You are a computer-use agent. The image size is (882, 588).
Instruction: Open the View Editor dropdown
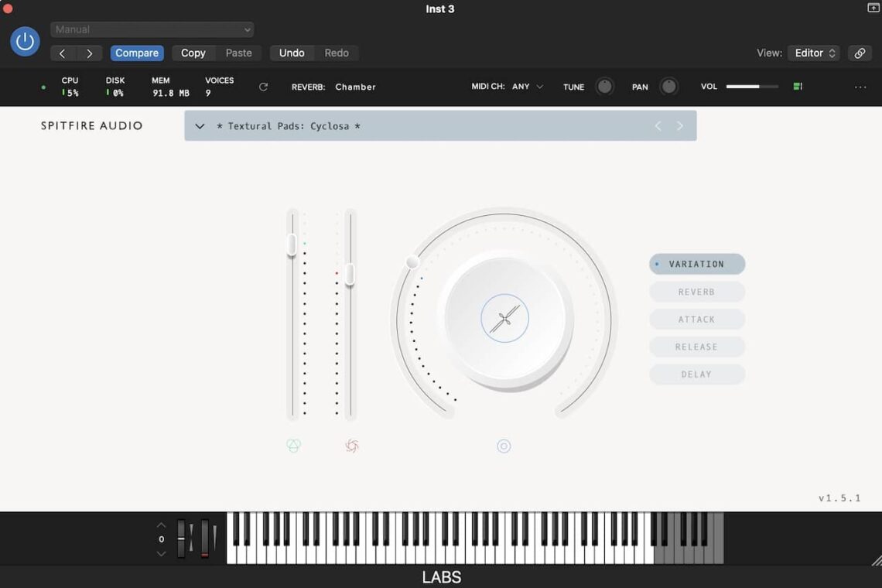pyautogui.click(x=813, y=53)
